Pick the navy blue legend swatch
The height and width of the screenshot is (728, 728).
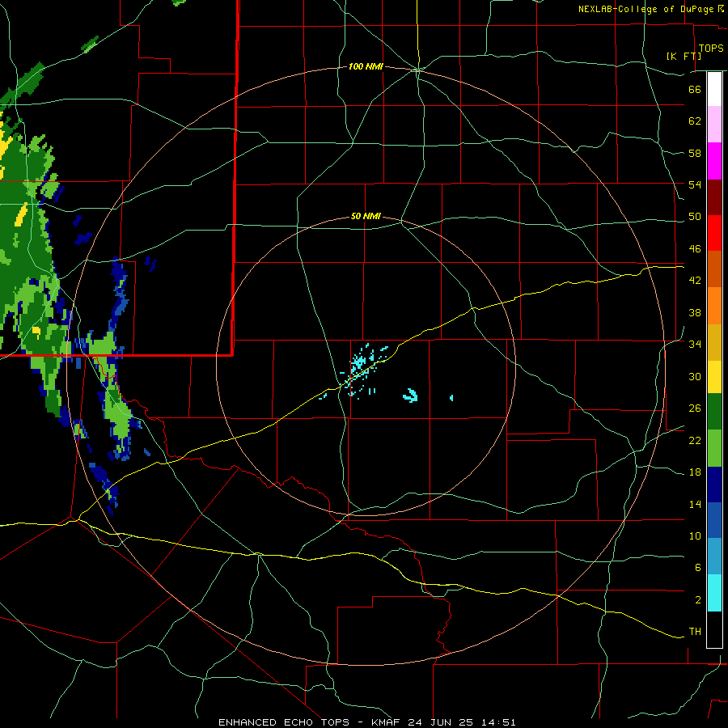click(714, 485)
